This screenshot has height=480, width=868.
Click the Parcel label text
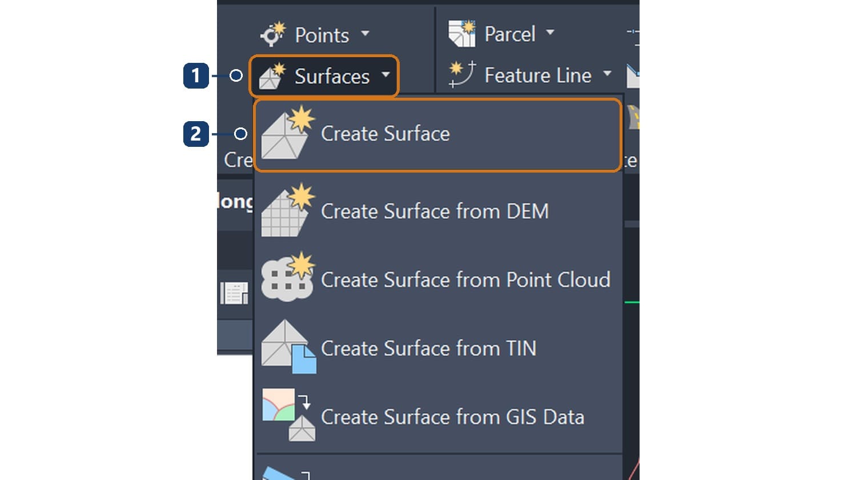click(510, 34)
